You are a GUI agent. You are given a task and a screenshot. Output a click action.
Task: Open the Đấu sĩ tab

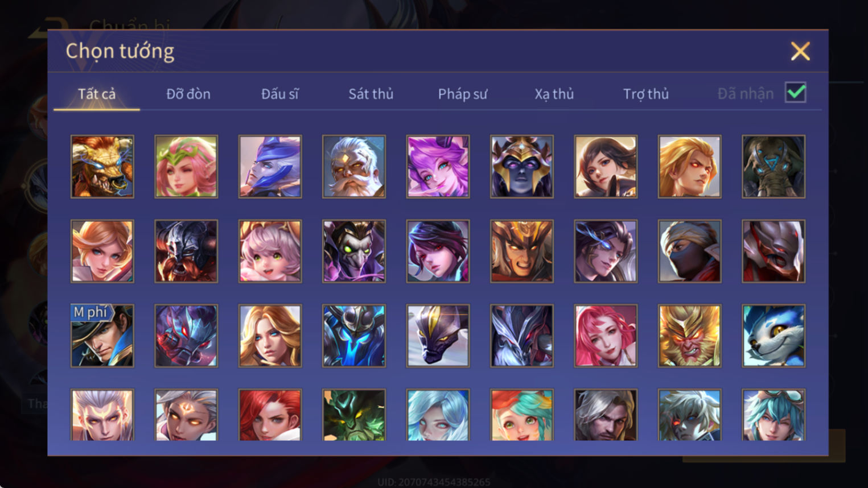coord(279,94)
